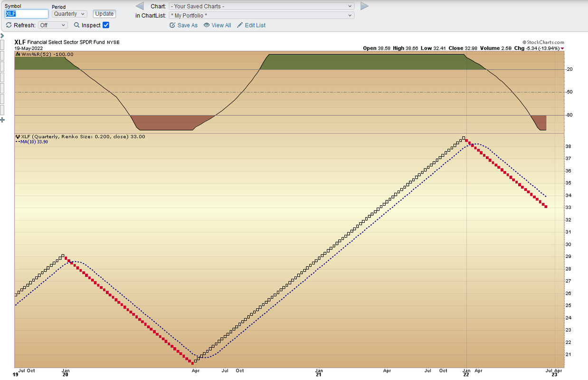Click the Open 38.58 value

pyautogui.click(x=377, y=48)
